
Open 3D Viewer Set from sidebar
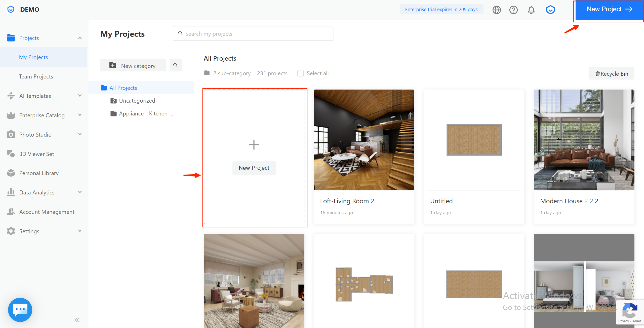point(36,154)
